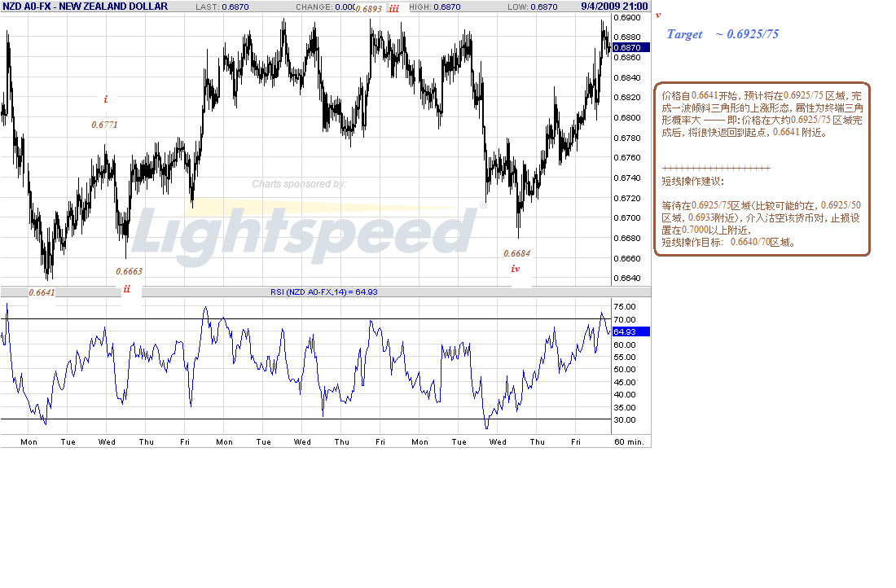The width and height of the screenshot is (896, 588).
Task: Select the 0.6641 starting low annotation
Action: pyautogui.click(x=42, y=292)
